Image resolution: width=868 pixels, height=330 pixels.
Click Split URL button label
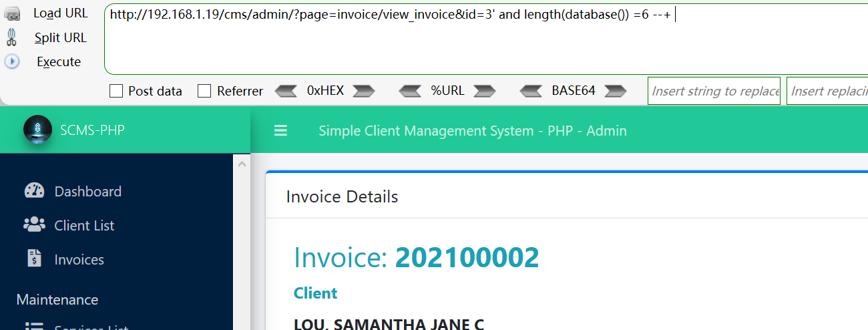[x=60, y=38]
